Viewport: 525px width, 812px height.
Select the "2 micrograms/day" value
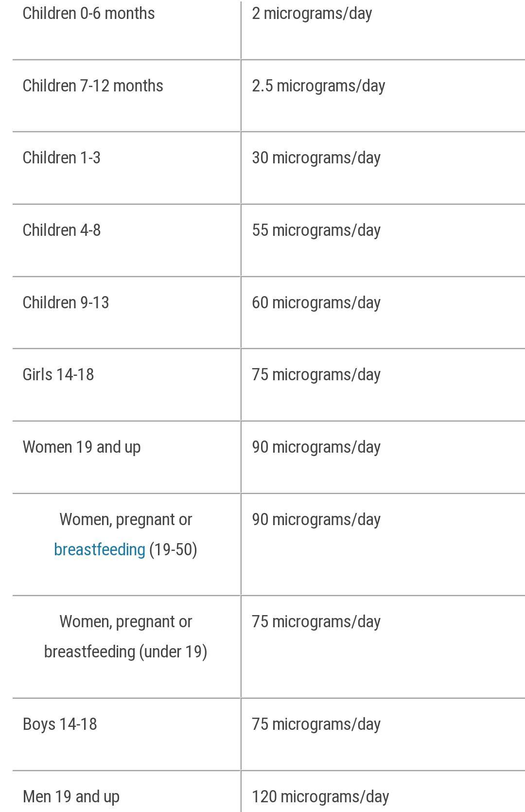(312, 14)
